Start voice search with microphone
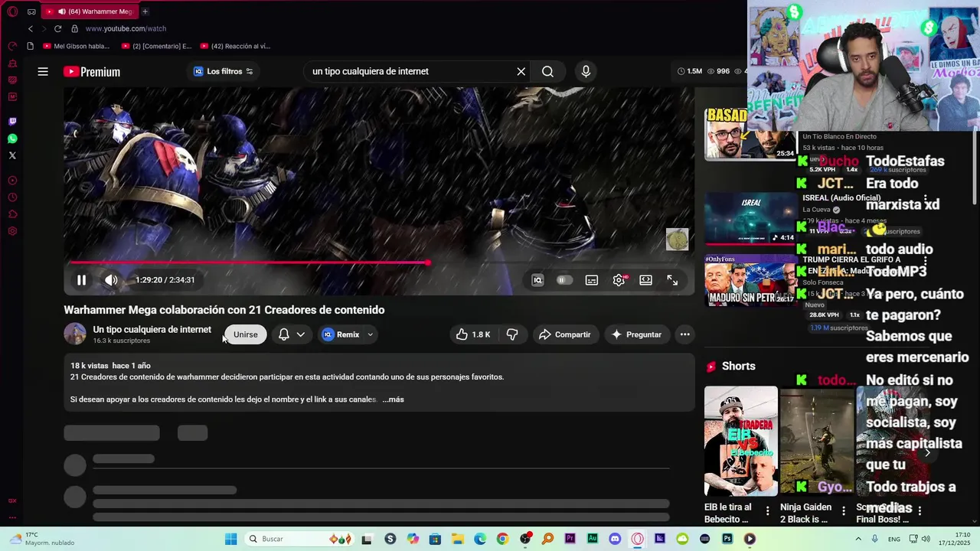Viewport: 980px width, 551px height. click(x=586, y=71)
